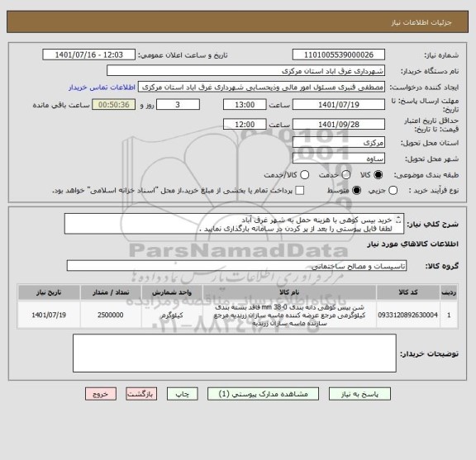Click the ردیف column header

[449, 292]
